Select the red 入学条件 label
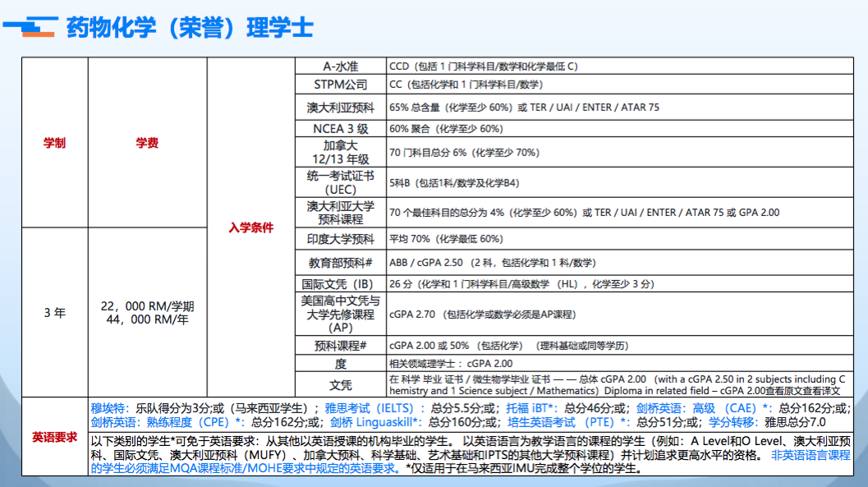Screen dimensions: 868x487 tap(250, 227)
